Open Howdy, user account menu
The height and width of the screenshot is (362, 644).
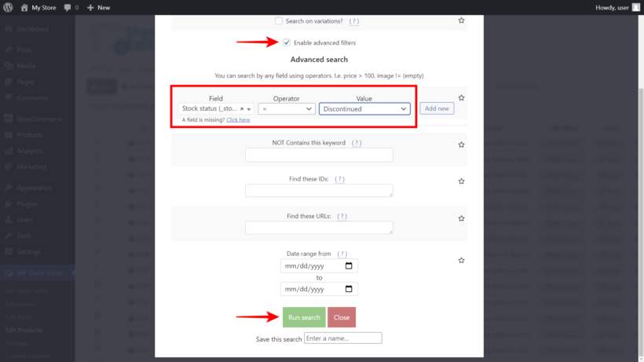tap(617, 7)
